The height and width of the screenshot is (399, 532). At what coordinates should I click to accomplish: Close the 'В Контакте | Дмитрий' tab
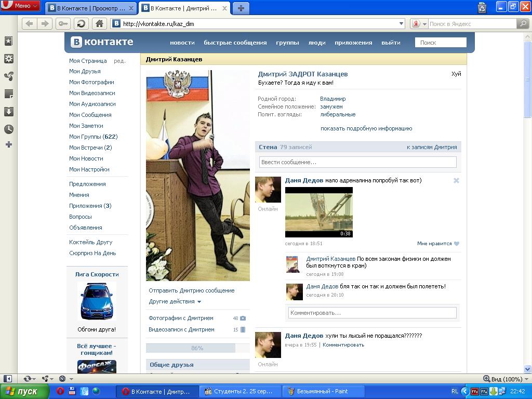(x=224, y=8)
